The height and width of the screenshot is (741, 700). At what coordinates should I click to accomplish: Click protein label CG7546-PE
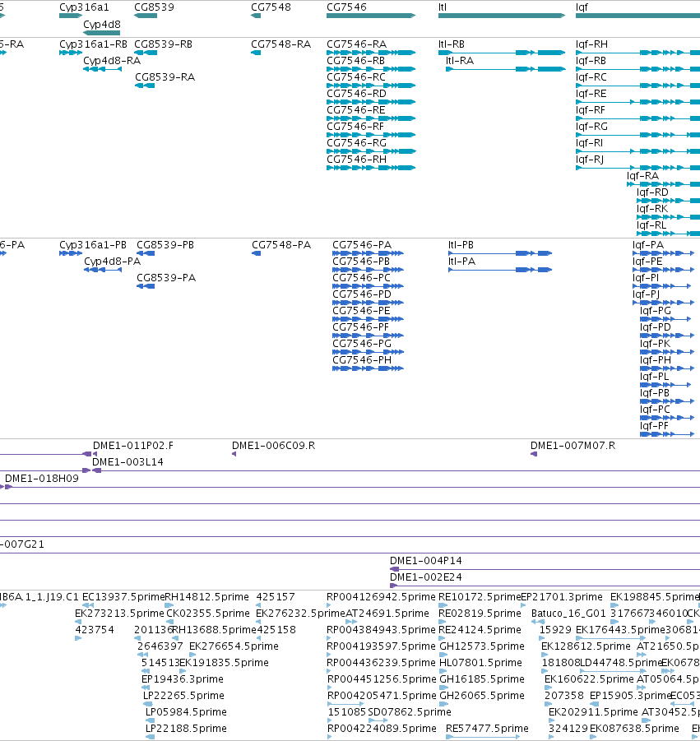click(x=361, y=311)
